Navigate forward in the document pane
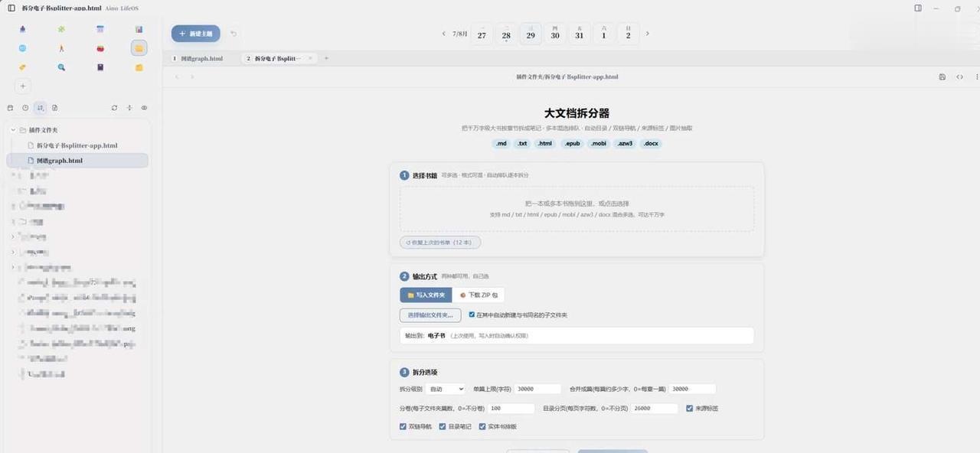Viewport: 980px width, 453px height. coord(192,77)
